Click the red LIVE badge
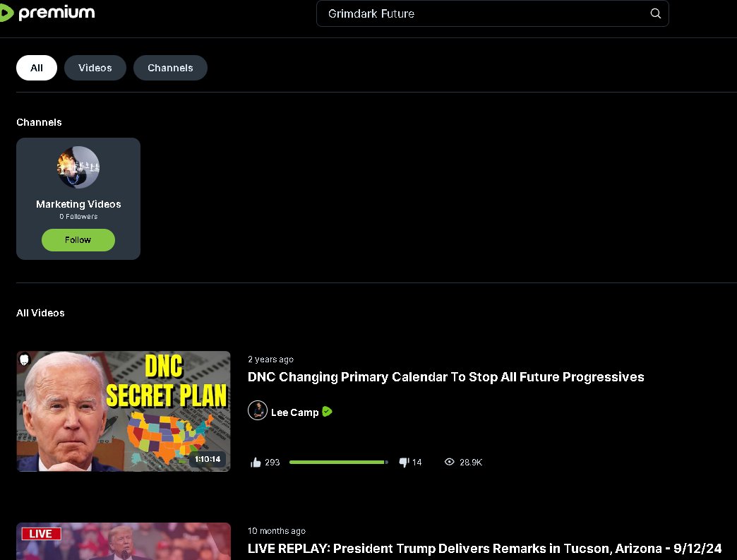Image resolution: width=737 pixels, height=560 pixels. pos(42,534)
